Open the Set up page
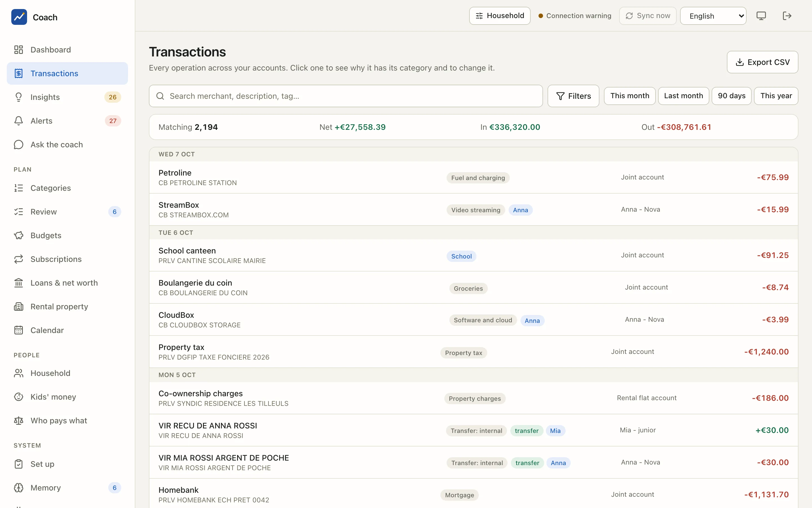This screenshot has height=508, width=812. [x=67, y=464]
